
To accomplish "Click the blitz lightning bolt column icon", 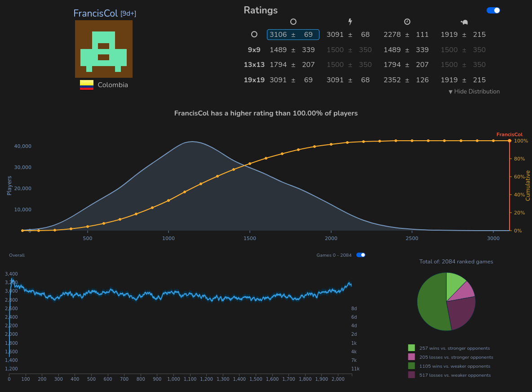I will (x=350, y=22).
